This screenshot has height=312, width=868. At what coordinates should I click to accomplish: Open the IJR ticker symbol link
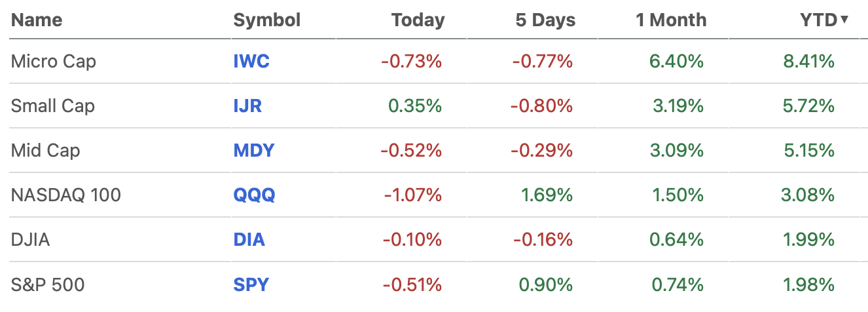click(x=247, y=106)
